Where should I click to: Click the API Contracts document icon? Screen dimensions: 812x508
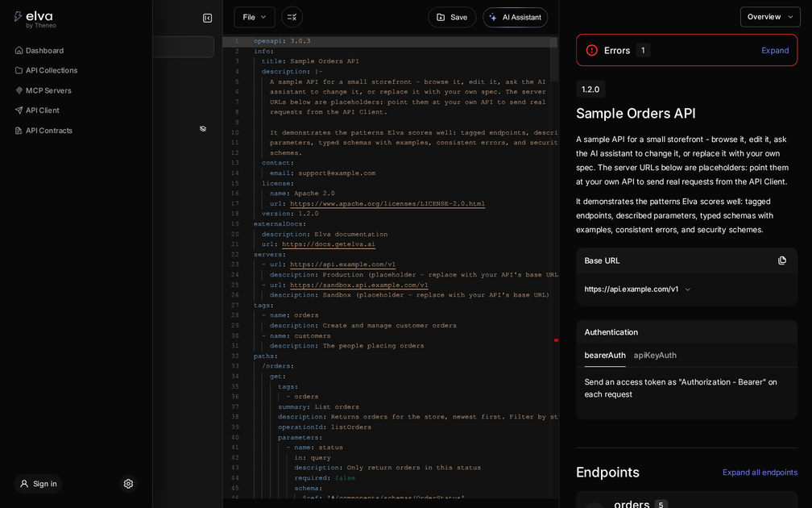[x=19, y=131]
